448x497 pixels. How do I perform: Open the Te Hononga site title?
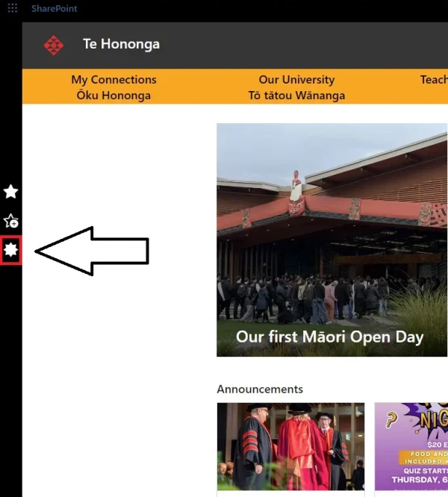click(121, 45)
